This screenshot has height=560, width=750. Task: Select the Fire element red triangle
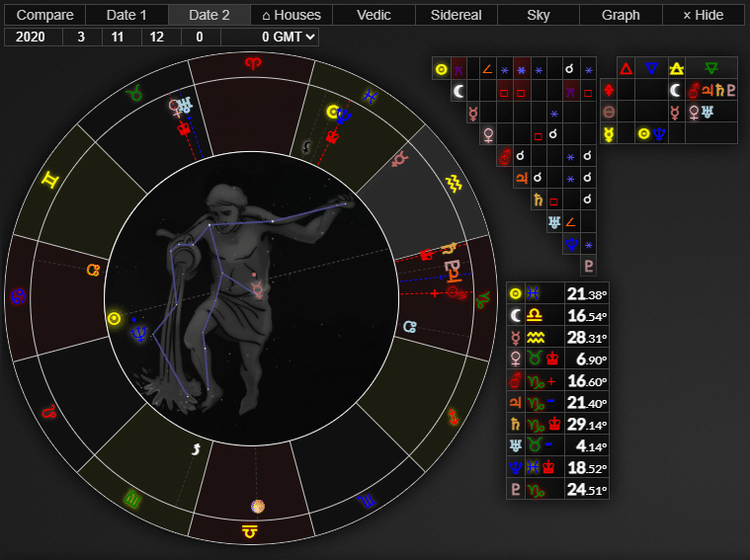[x=625, y=68]
